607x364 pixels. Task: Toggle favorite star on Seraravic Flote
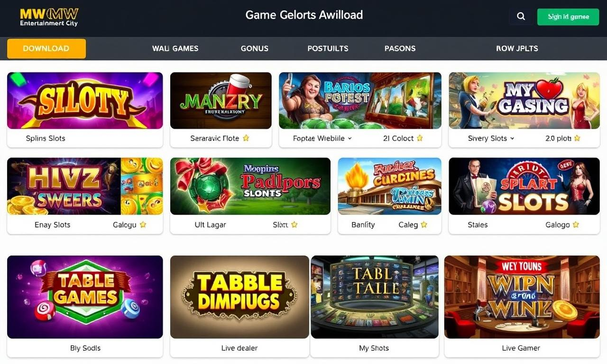tap(246, 138)
